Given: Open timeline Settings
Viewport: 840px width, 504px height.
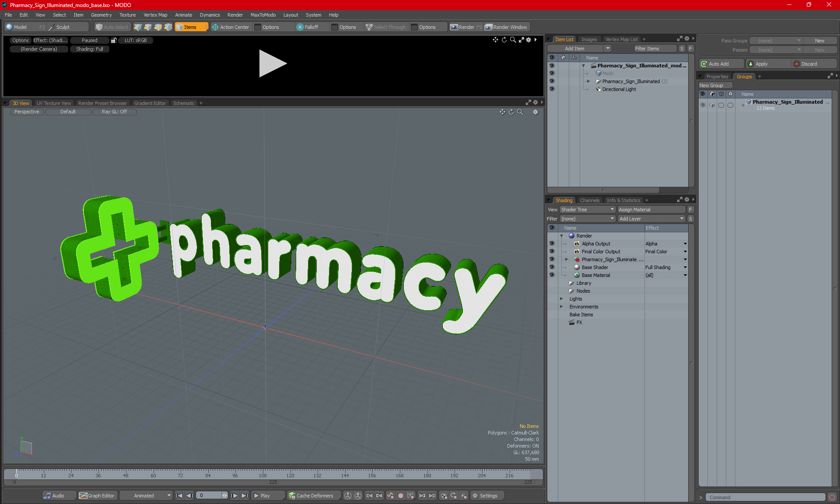Looking at the screenshot, I should 487,496.
